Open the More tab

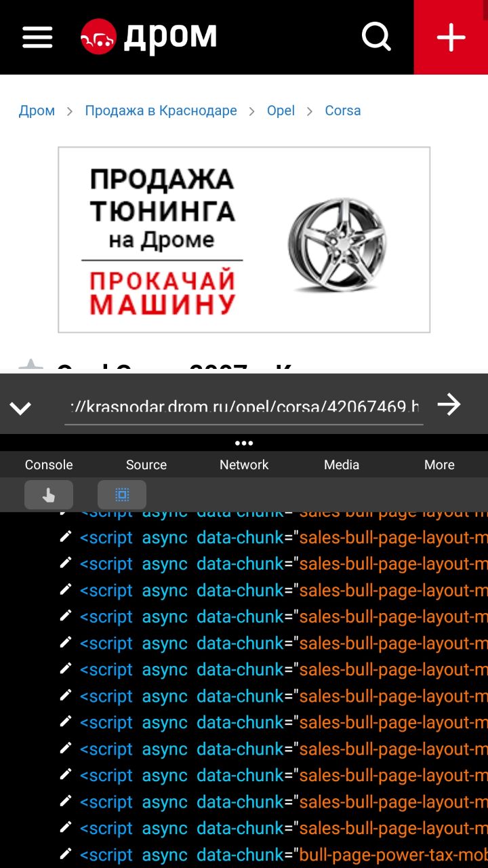click(x=439, y=465)
